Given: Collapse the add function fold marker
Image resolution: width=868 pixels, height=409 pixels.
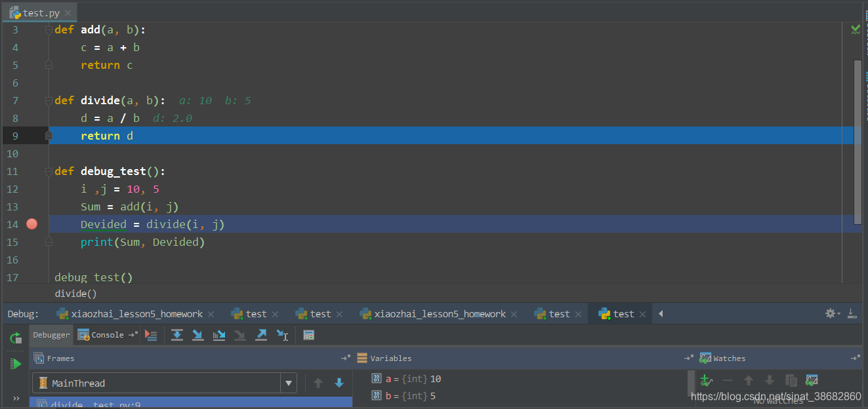Looking at the screenshot, I should [49, 29].
